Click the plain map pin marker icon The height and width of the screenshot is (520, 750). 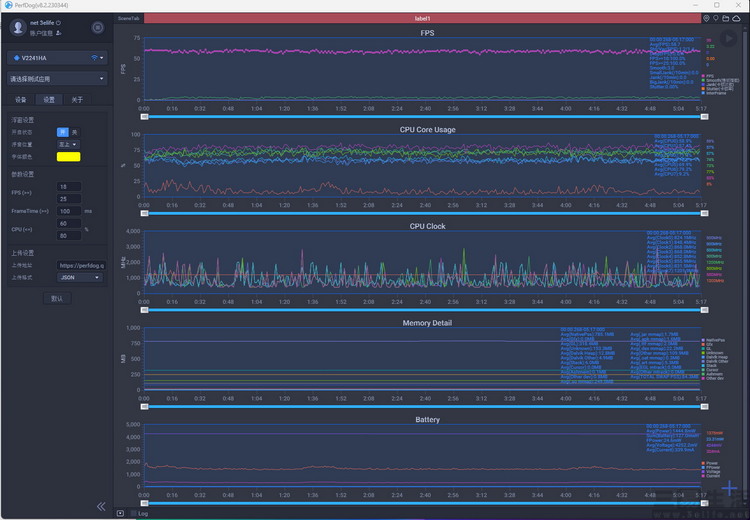(716, 18)
